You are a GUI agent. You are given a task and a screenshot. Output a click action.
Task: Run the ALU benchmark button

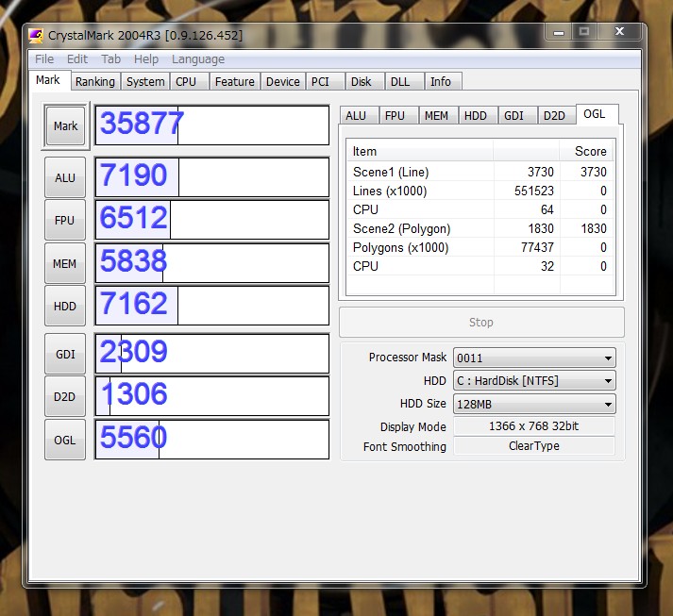coord(65,177)
